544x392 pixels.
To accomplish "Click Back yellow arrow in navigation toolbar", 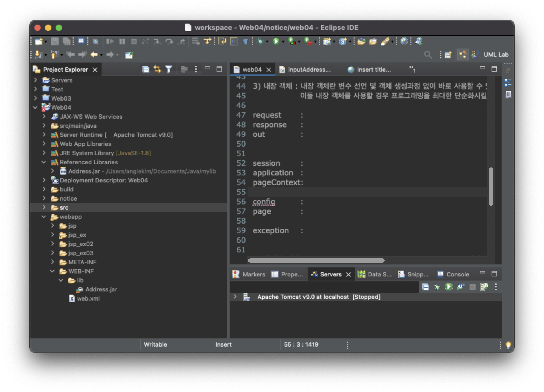I will pyautogui.click(x=94, y=55).
